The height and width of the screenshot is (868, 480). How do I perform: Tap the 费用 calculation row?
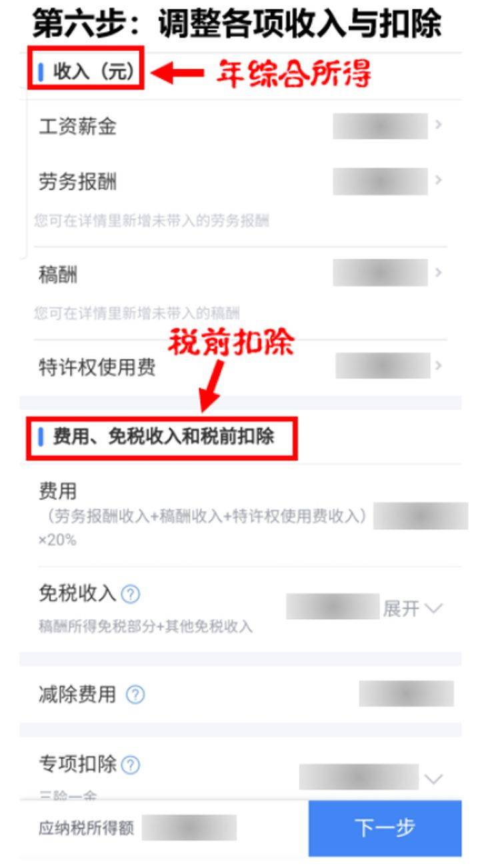[241, 515]
